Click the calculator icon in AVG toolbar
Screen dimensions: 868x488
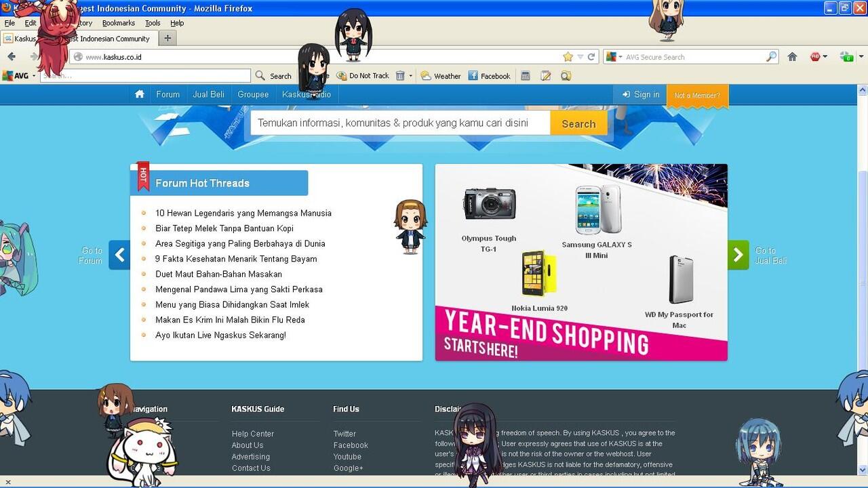(x=526, y=76)
